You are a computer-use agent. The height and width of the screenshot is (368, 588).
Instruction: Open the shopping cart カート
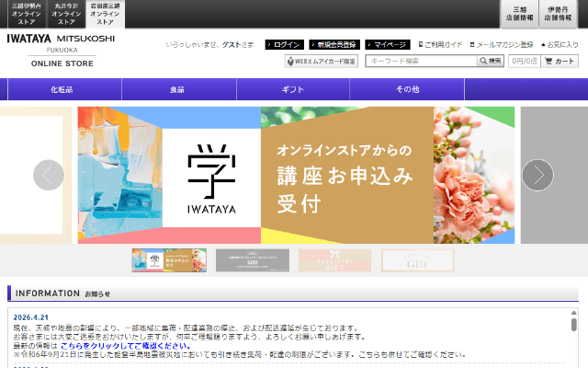560,61
